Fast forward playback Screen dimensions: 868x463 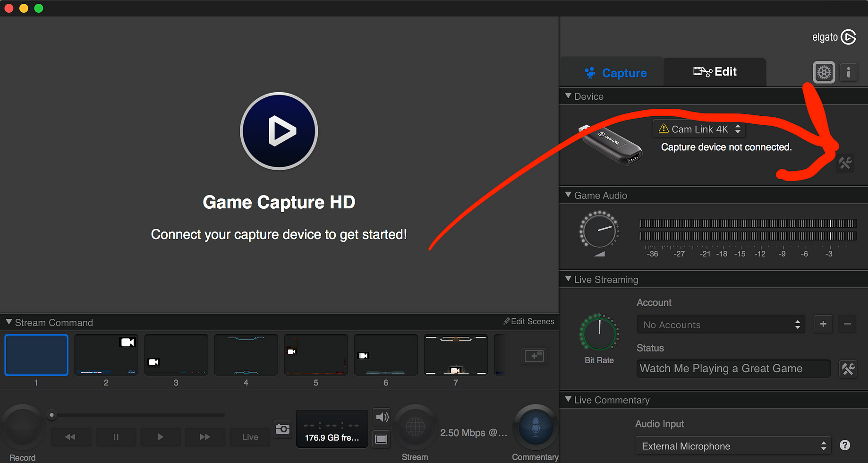click(205, 437)
